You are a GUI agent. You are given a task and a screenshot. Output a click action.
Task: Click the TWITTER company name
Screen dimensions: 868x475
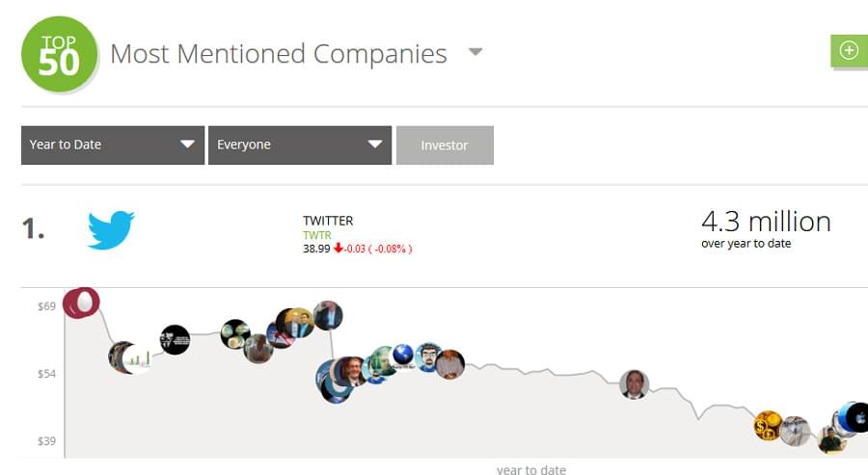(328, 221)
